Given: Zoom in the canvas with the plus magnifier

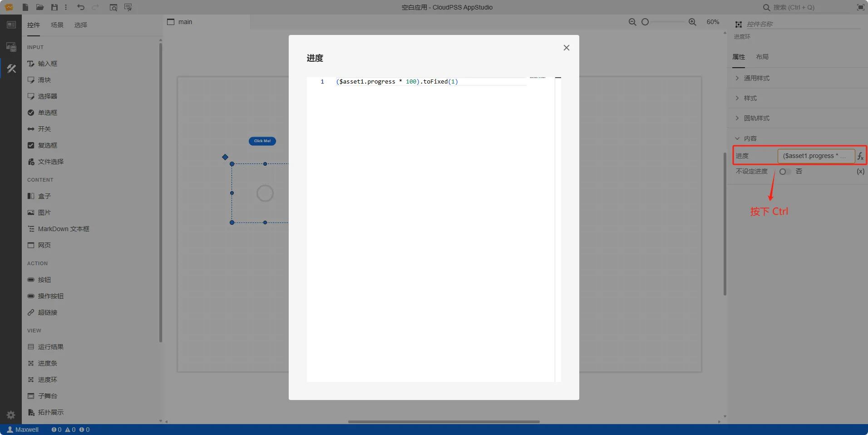Looking at the screenshot, I should [x=692, y=22].
